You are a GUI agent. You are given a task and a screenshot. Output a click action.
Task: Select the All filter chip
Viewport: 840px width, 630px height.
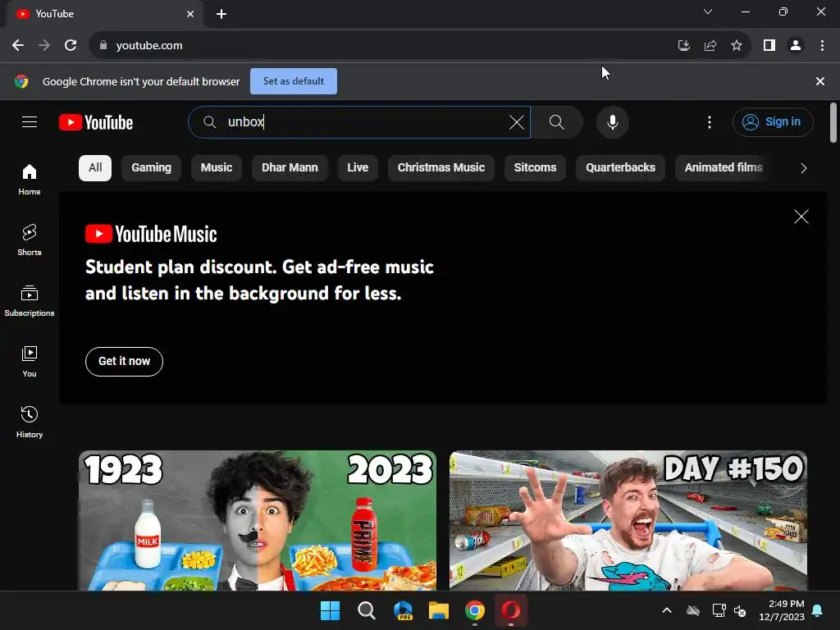[x=95, y=167]
